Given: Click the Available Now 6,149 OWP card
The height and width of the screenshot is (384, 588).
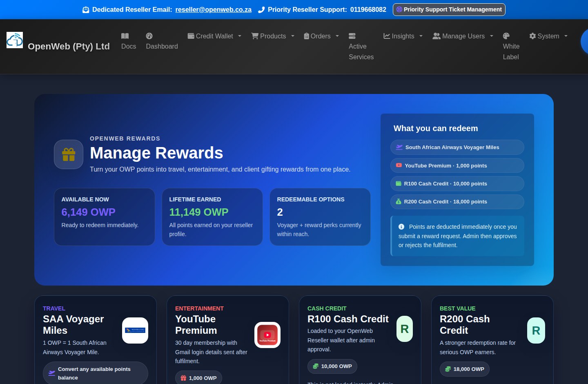Looking at the screenshot, I should [105, 217].
